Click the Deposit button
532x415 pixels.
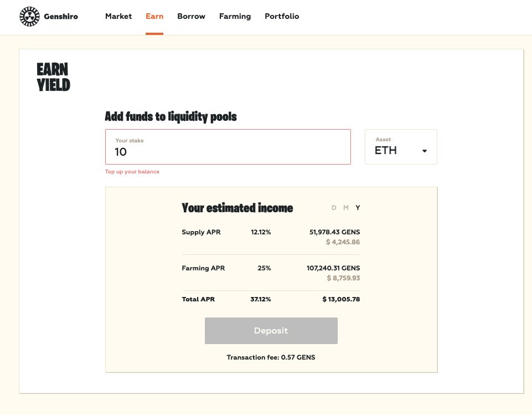coord(271,331)
